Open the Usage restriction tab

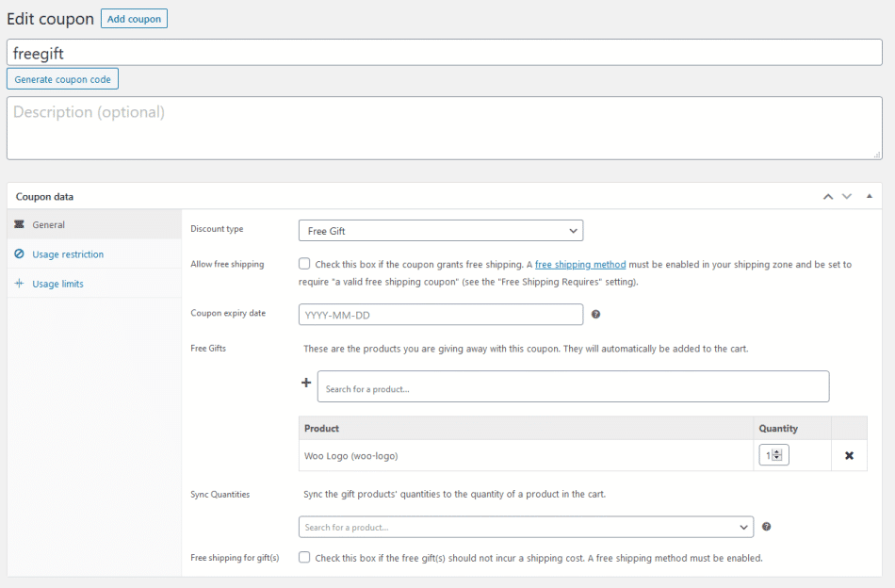pos(68,254)
